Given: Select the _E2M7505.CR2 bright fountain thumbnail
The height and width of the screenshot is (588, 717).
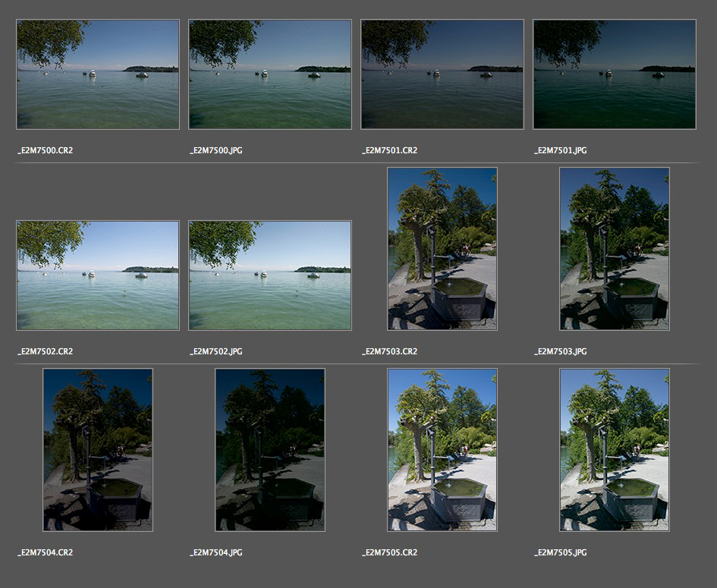Looking at the screenshot, I should pos(442,450).
